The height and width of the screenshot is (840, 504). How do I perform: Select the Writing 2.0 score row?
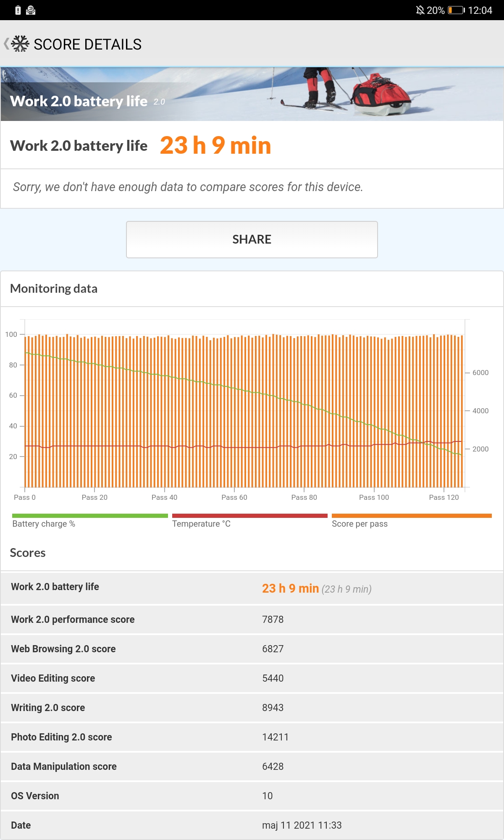pos(252,708)
